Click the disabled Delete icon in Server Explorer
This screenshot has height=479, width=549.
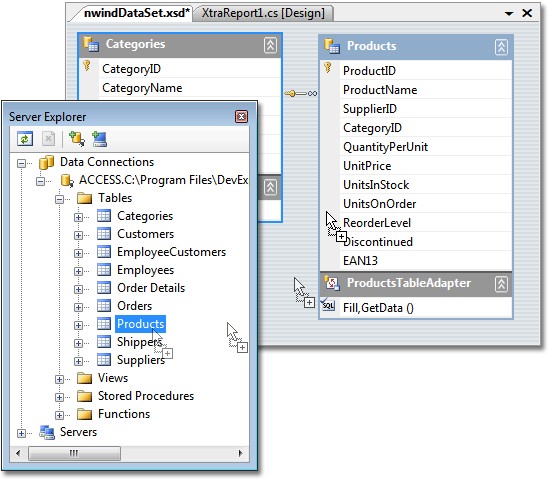coord(48,139)
